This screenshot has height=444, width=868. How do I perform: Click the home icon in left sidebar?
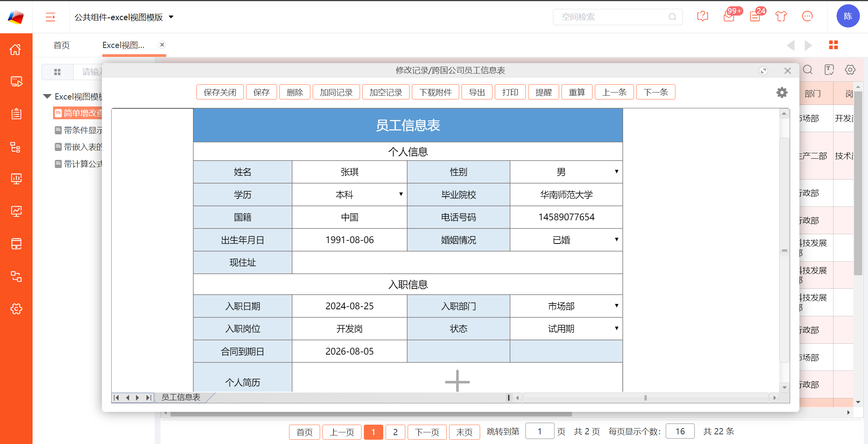(16, 50)
